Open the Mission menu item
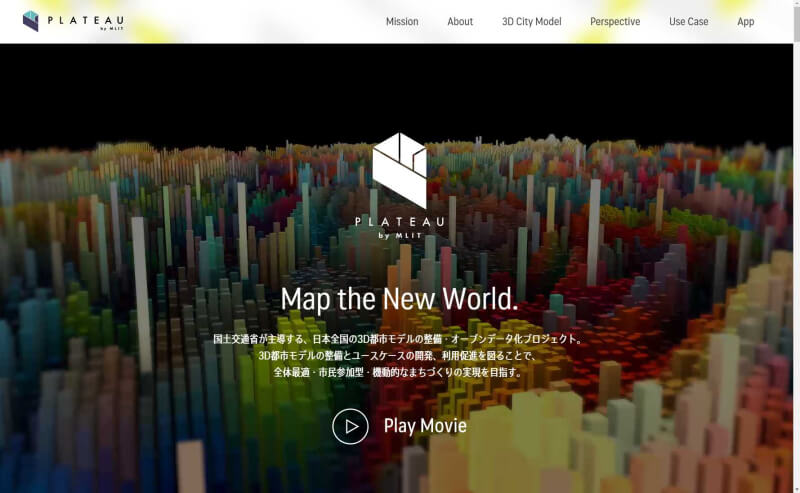Image resolution: width=800 pixels, height=493 pixels. [x=402, y=22]
